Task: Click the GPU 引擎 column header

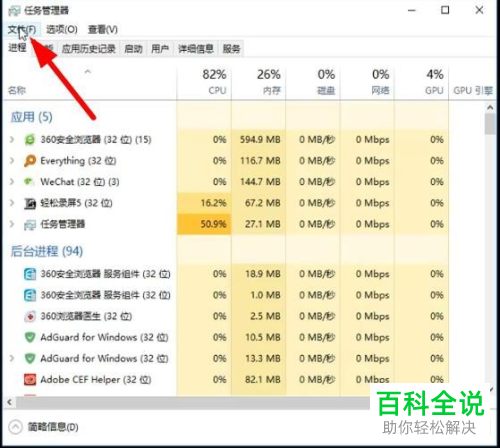Action: (473, 90)
